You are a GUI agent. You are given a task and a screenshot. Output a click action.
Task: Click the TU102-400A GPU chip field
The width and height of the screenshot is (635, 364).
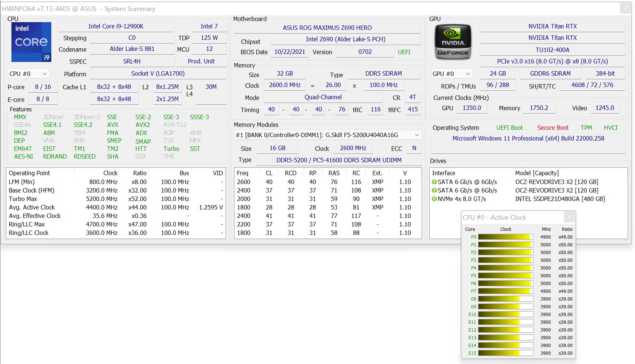(x=553, y=50)
